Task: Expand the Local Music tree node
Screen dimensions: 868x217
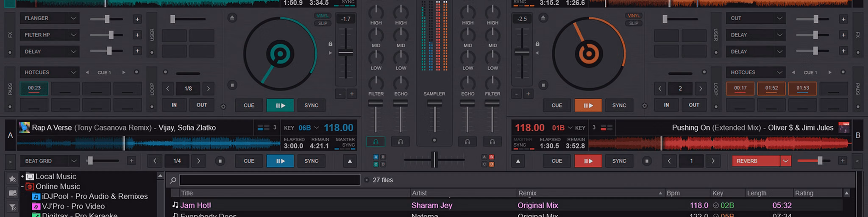Action: coord(22,176)
